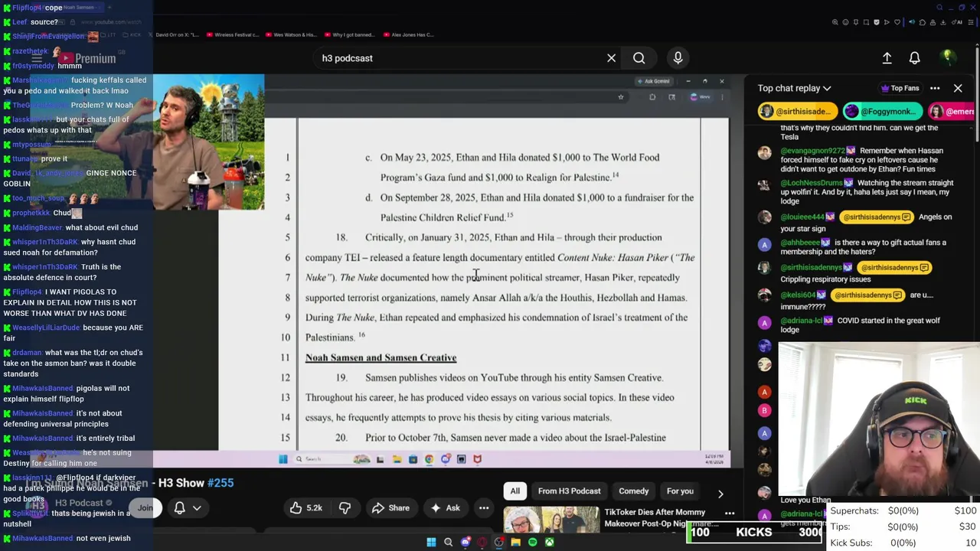Open Discord from the taskbar
Viewport: 980px width, 551px height.
[465, 543]
